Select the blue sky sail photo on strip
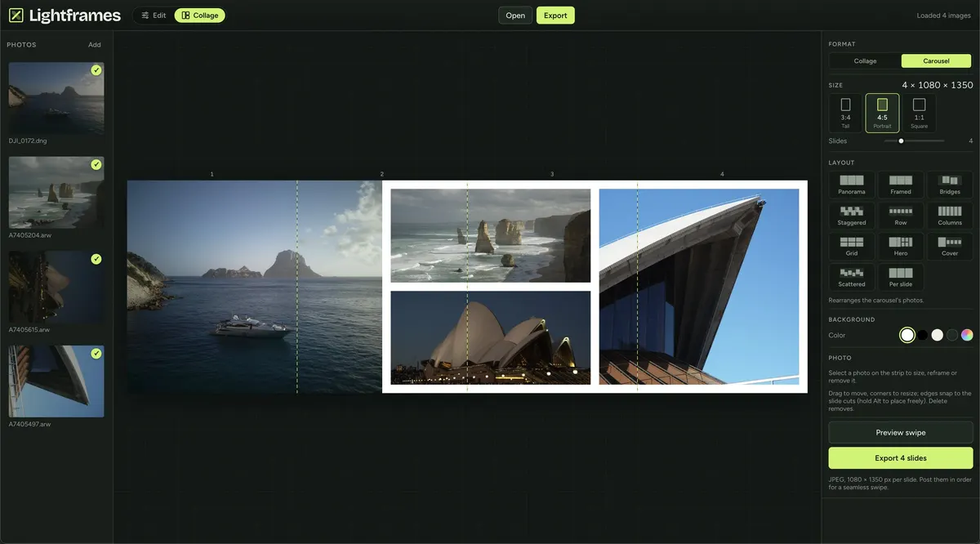 point(699,287)
